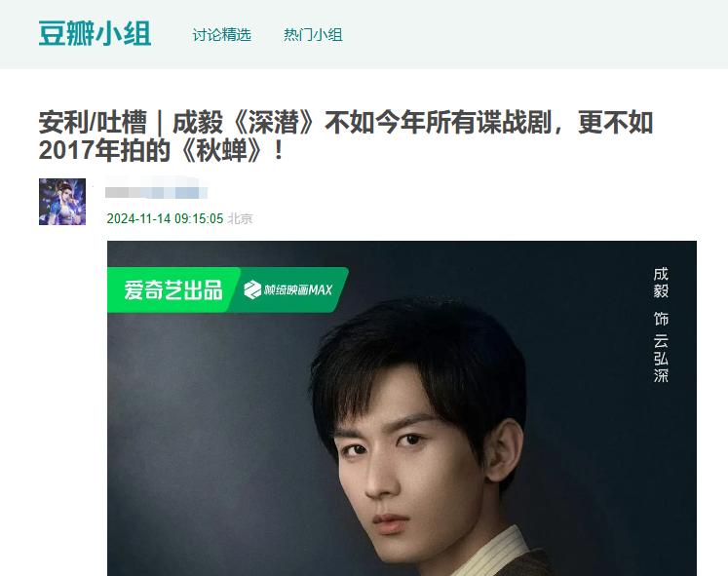
Task: Click the 帧绮映画MAX logo icon
Action: [252, 290]
